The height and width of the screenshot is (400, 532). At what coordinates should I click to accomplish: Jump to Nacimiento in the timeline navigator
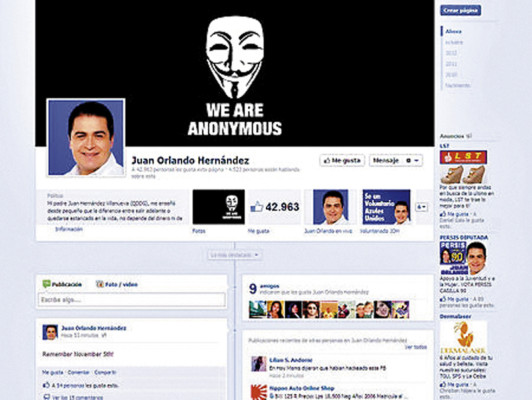[458, 85]
